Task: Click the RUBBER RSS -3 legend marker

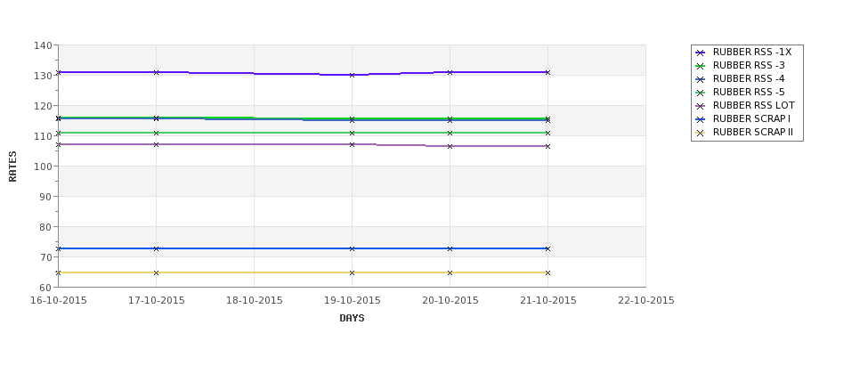Action: tap(701, 66)
